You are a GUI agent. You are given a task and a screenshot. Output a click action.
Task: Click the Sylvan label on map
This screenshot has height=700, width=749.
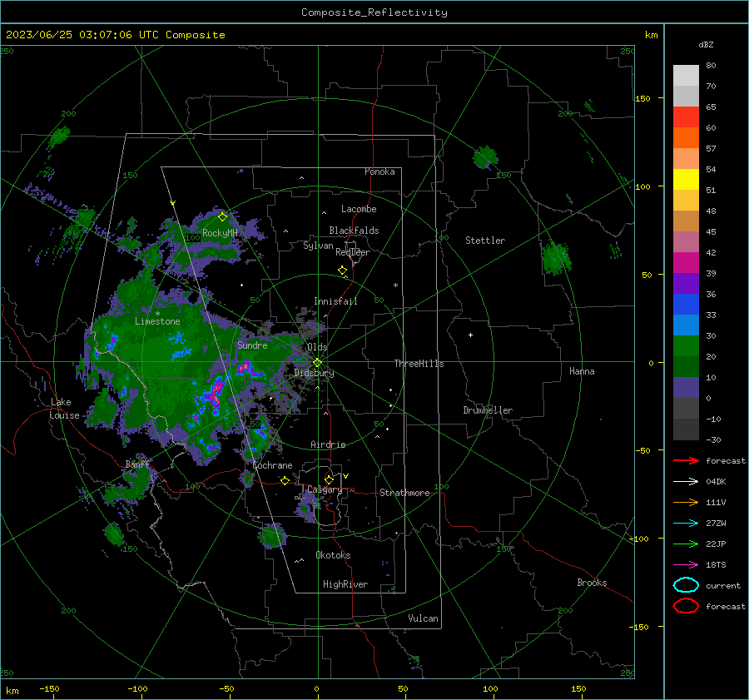point(318,246)
